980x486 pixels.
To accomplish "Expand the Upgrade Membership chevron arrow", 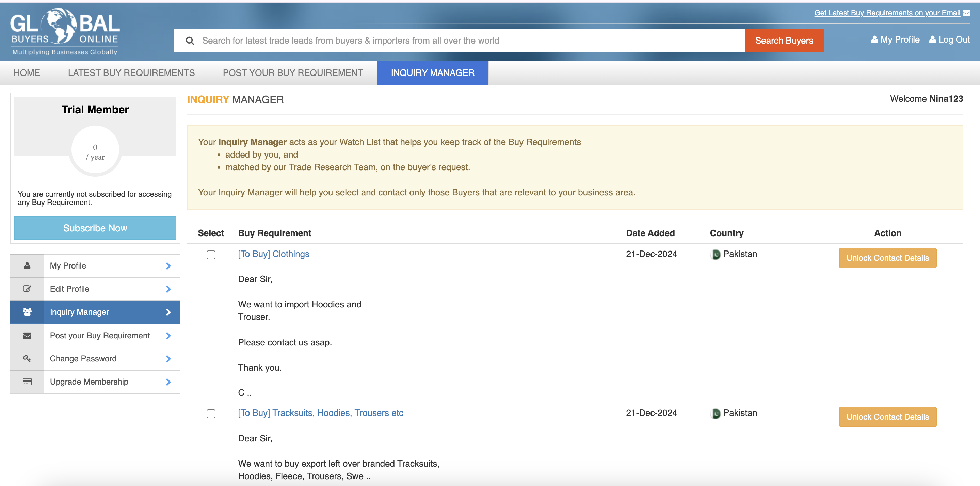I will [x=168, y=382].
